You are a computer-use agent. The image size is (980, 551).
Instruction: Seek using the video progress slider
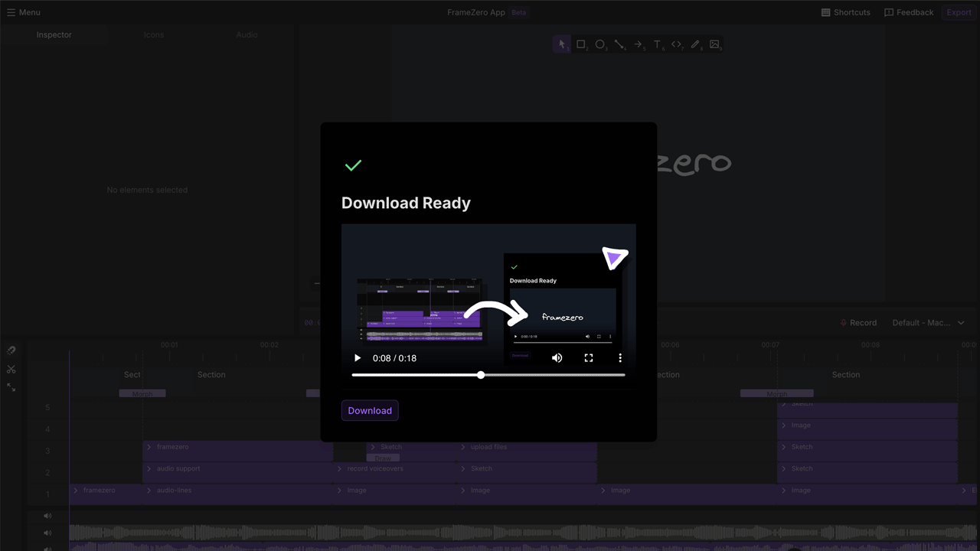(488, 375)
